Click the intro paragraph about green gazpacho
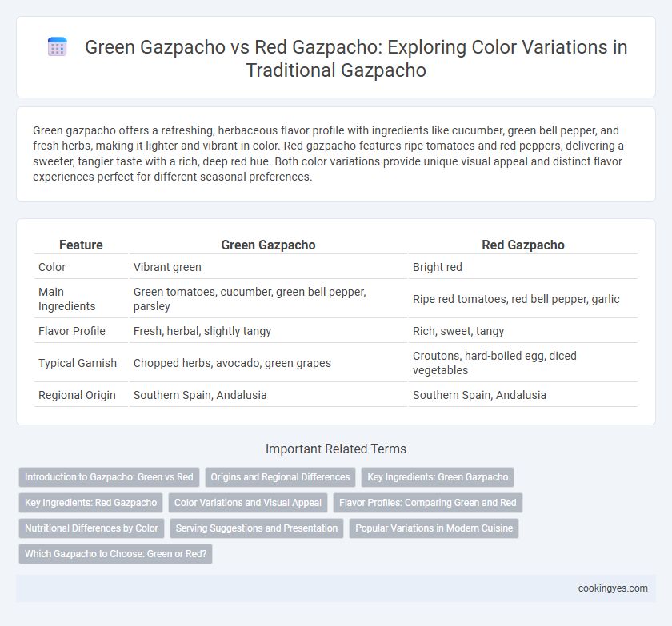Viewport: 672px width, 626px height. click(x=328, y=154)
